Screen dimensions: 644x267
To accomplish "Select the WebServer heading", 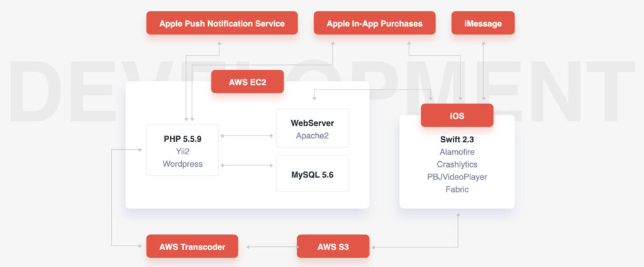I will click(x=312, y=123).
